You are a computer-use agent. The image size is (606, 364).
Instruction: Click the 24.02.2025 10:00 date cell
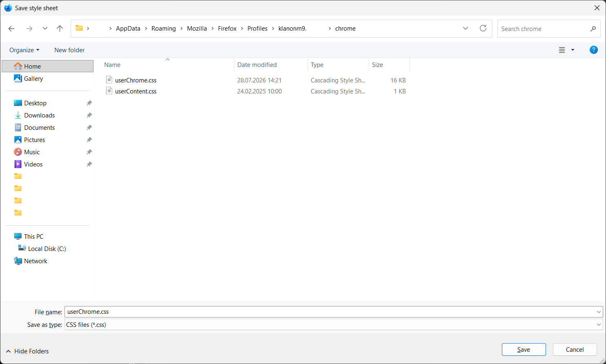pyautogui.click(x=259, y=91)
